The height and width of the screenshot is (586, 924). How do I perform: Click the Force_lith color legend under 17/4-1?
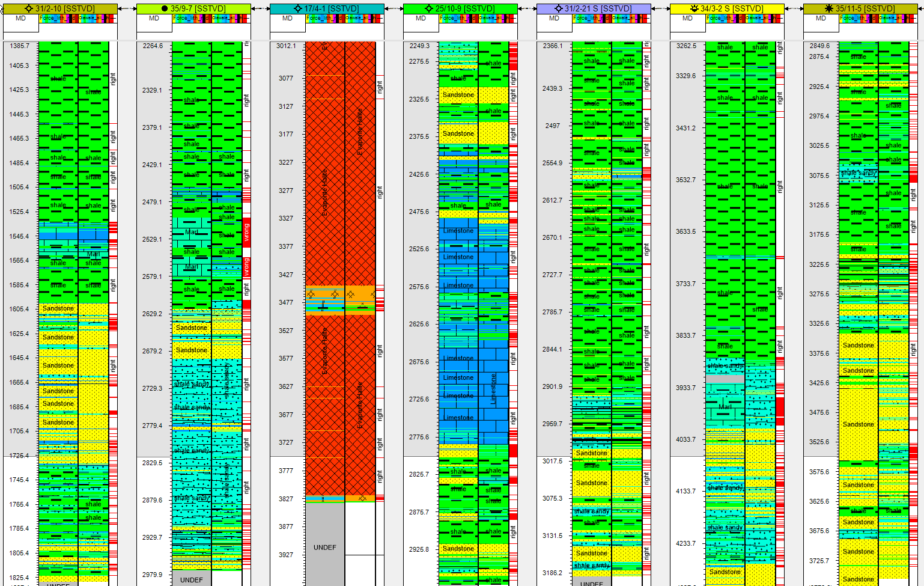click(324, 19)
